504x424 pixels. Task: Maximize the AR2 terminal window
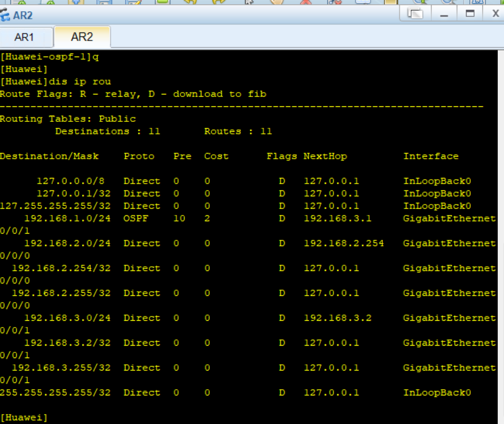[x=470, y=14]
